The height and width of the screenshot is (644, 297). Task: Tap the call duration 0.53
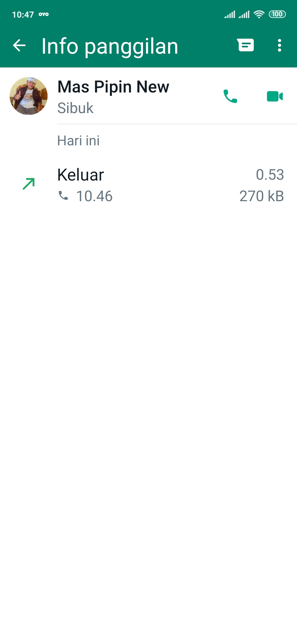(x=270, y=175)
